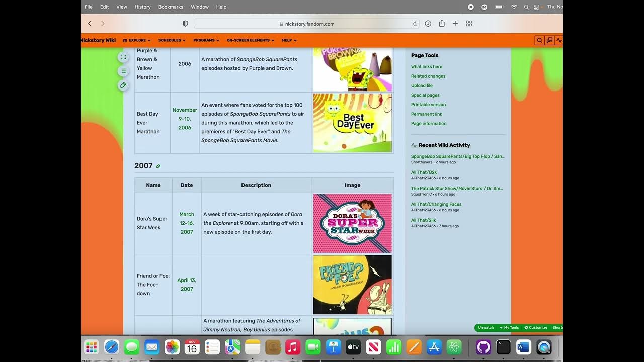Viewport: 644px width, 362px height.
Task: Click Customize in the bottom toolbar
Action: pos(536,328)
